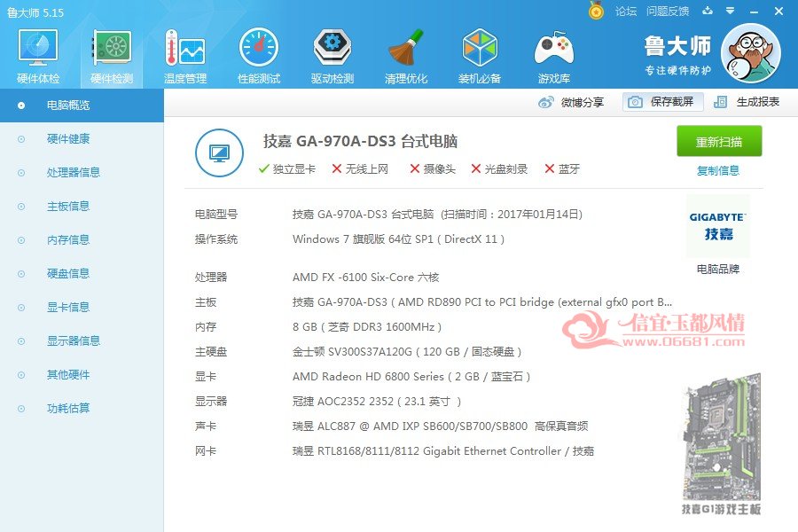Open the title bar dropdown menu arrow
Screen dimensions: 798x532
[730, 11]
